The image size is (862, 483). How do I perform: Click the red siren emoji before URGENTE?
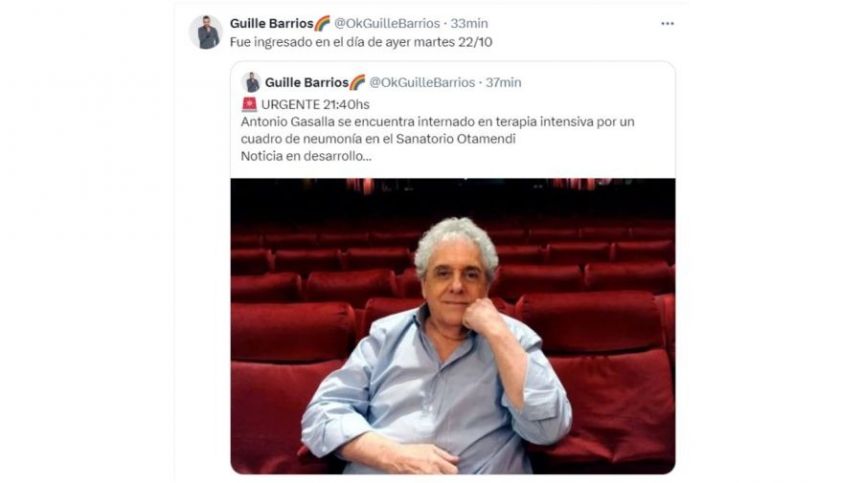(249, 104)
